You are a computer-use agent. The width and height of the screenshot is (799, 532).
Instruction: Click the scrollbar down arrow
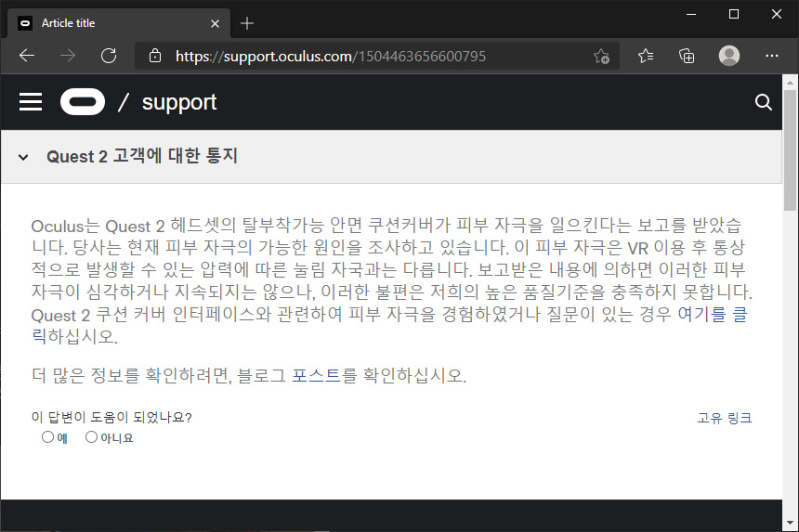(791, 523)
